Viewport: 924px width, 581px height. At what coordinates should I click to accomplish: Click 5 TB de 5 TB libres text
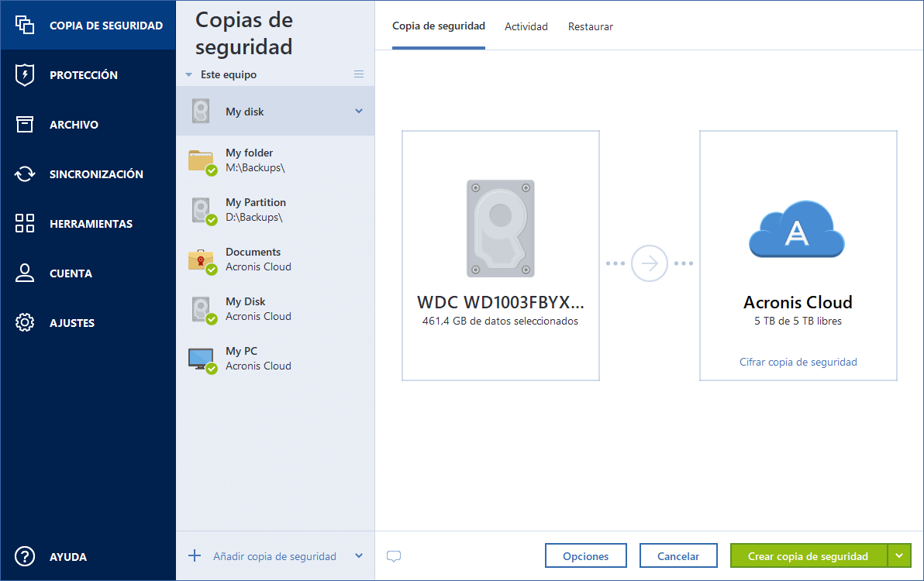click(x=798, y=321)
